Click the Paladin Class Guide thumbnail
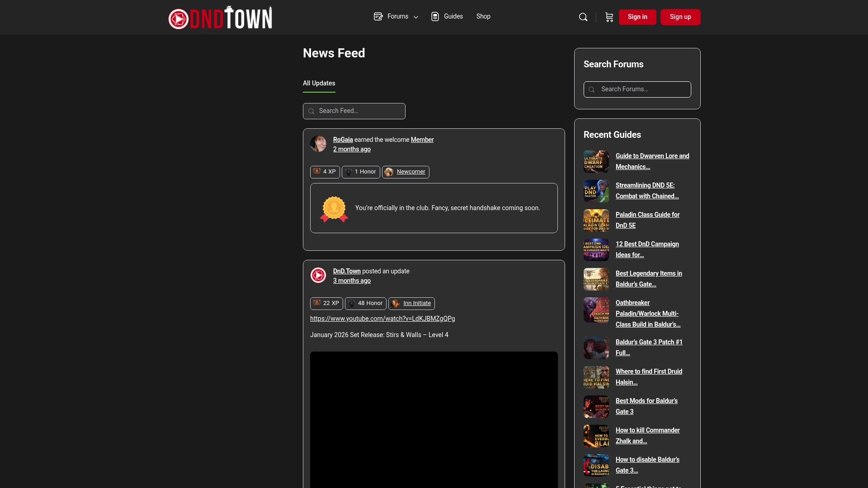Screen dimensions: 868x488 point(596,221)
